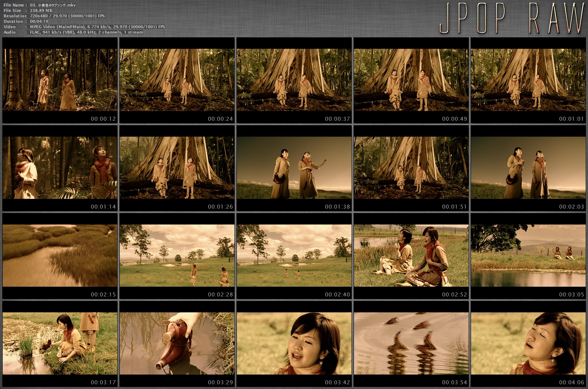
Task: Open the big tree frame at 00:01:26
Action: [x=177, y=168]
